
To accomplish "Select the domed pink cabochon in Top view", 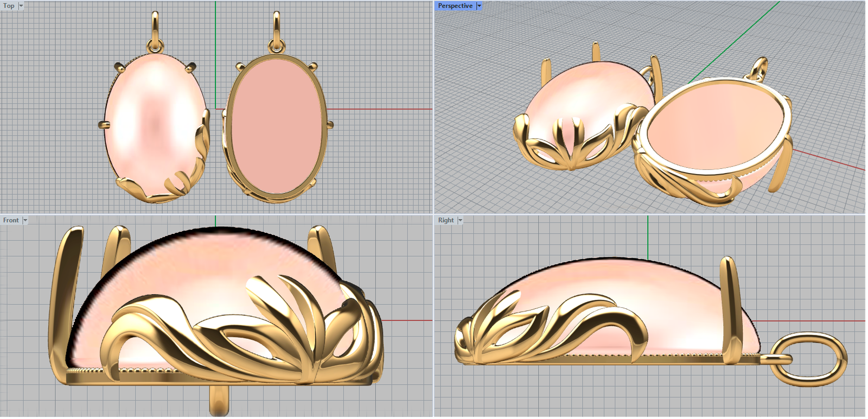I will coord(152,119).
